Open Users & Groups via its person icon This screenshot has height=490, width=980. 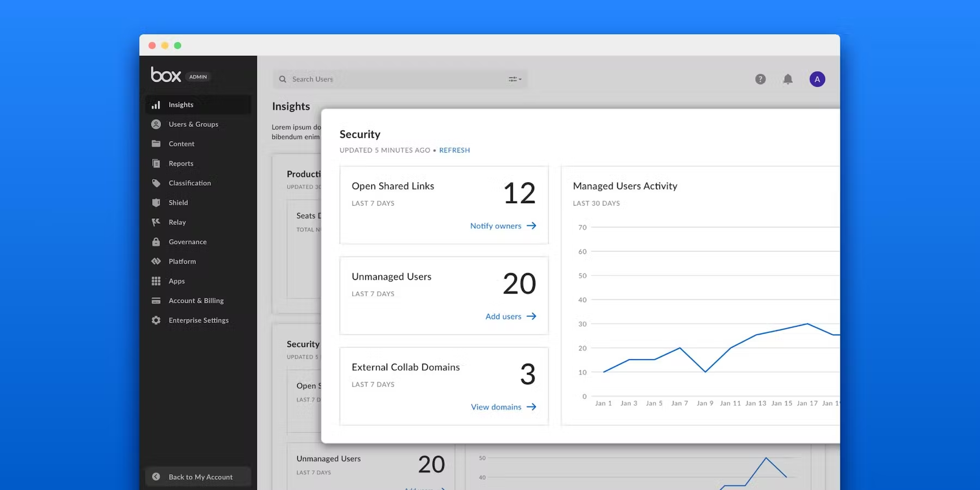point(156,124)
